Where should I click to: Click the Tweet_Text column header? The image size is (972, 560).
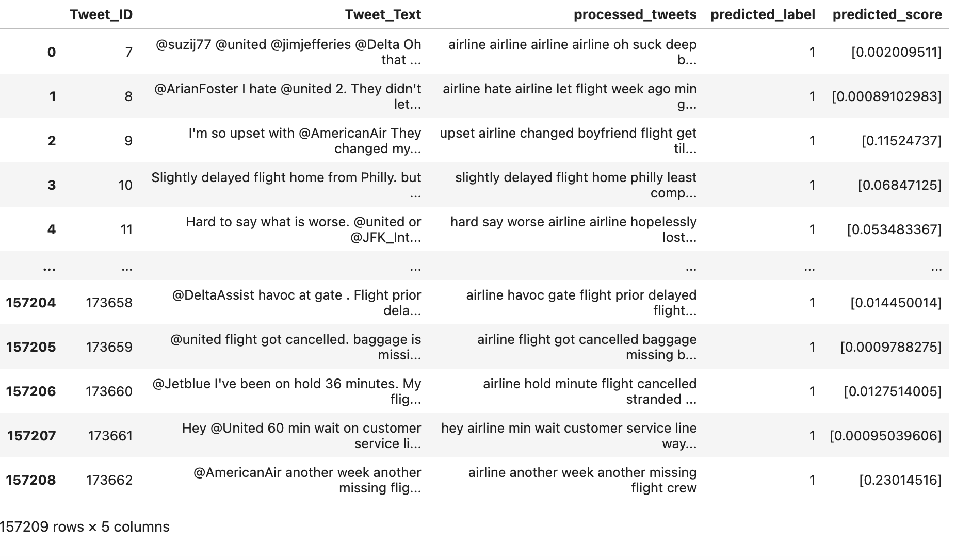tap(383, 14)
